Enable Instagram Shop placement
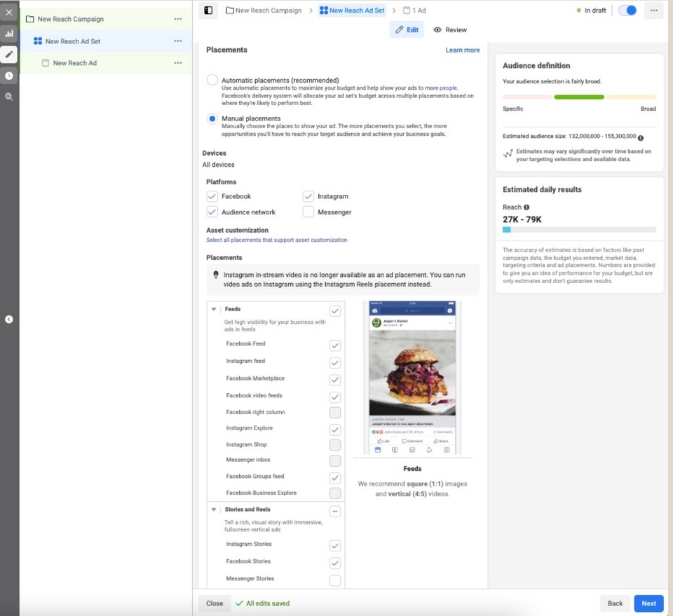This screenshot has width=673, height=616. pos(335,445)
